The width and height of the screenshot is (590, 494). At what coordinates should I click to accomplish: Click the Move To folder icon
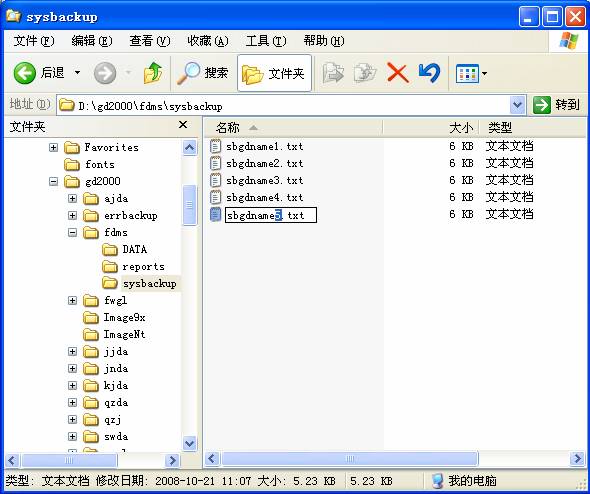[333, 73]
